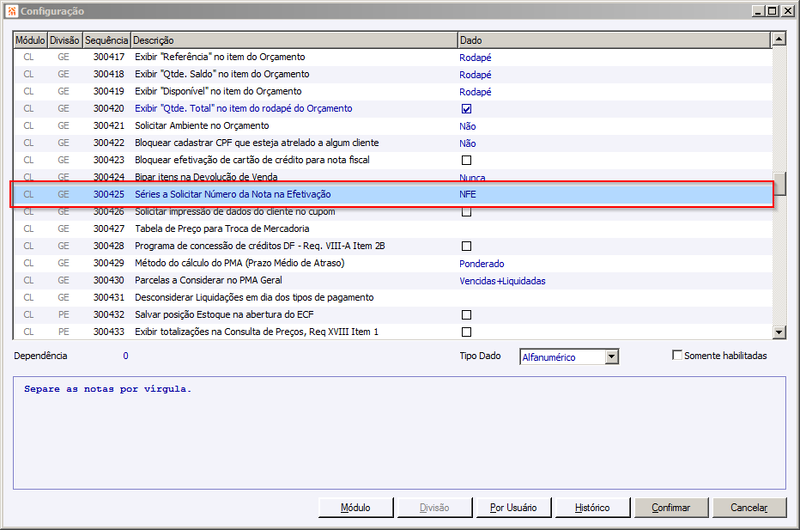Image resolution: width=800 pixels, height=530 pixels.
Task: Click the Descrição column header
Action: 294,40
